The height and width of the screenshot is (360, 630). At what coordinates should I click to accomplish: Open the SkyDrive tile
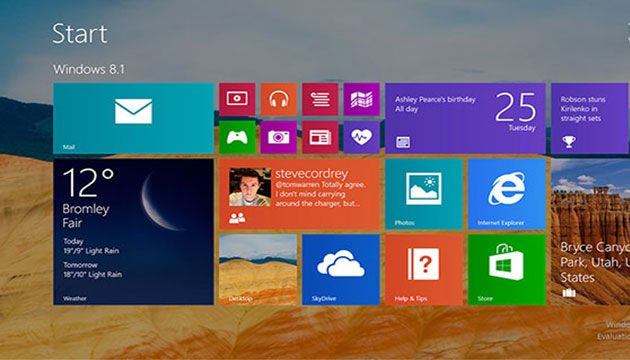(341, 270)
